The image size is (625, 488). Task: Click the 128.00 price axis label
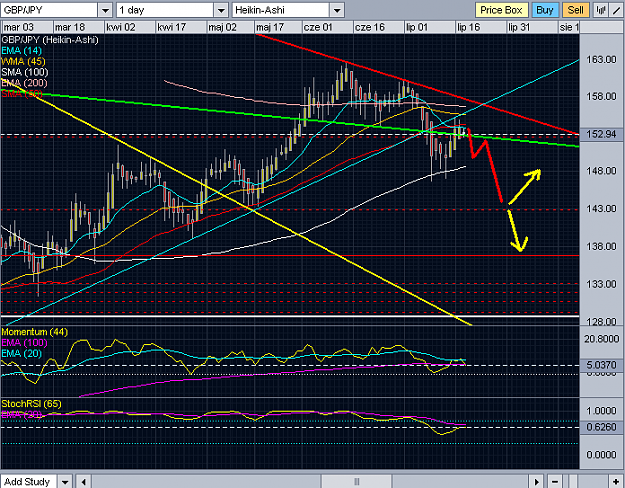(601, 321)
